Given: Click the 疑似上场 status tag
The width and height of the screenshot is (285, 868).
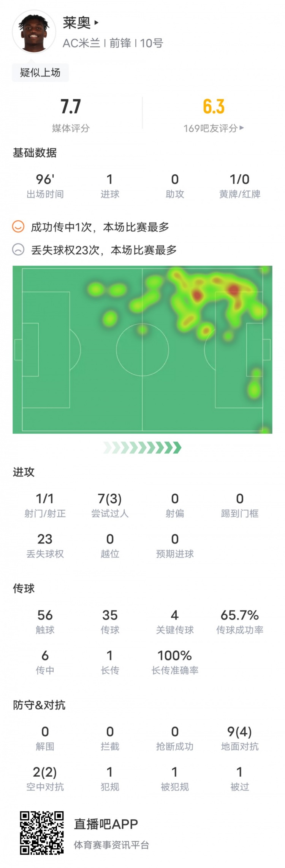Looking at the screenshot, I should pyautogui.click(x=40, y=72).
